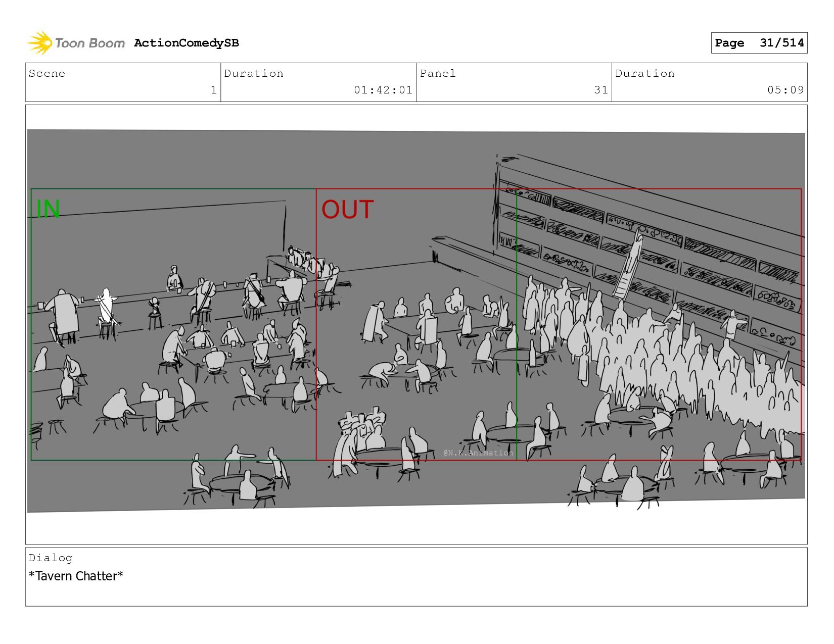Click the Toon Boom logo icon
This screenshot has height=644, width=834.
click(x=40, y=43)
